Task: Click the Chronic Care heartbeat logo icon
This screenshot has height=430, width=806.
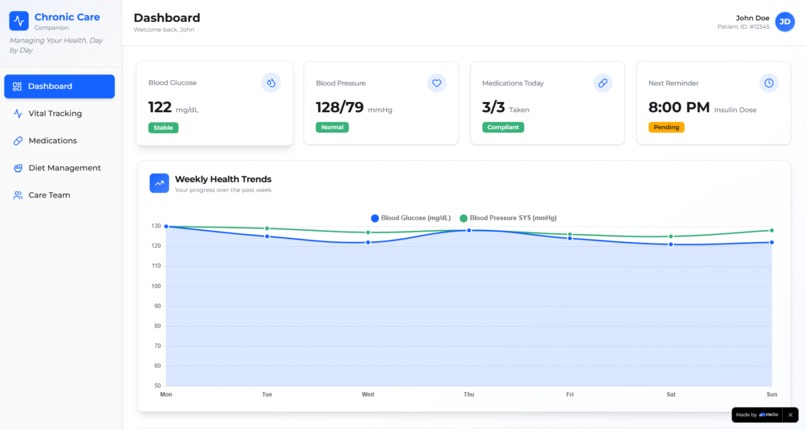Action: pyautogui.click(x=19, y=21)
